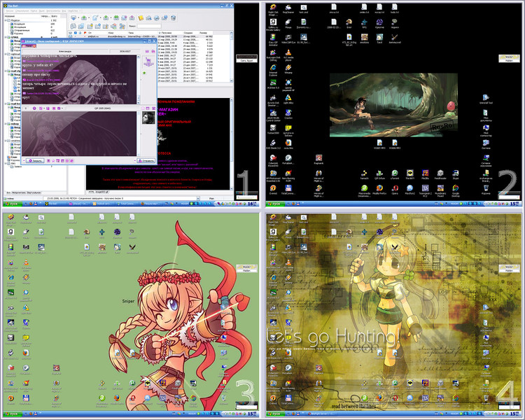Click the Start button on the Hunting wallpaper desktop
Viewport: 525px width, 420px height.
pyautogui.click(x=276, y=414)
